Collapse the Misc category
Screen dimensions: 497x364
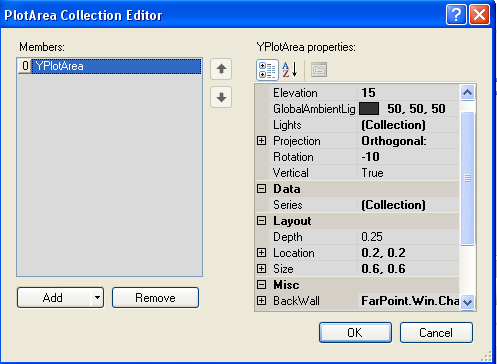click(262, 285)
